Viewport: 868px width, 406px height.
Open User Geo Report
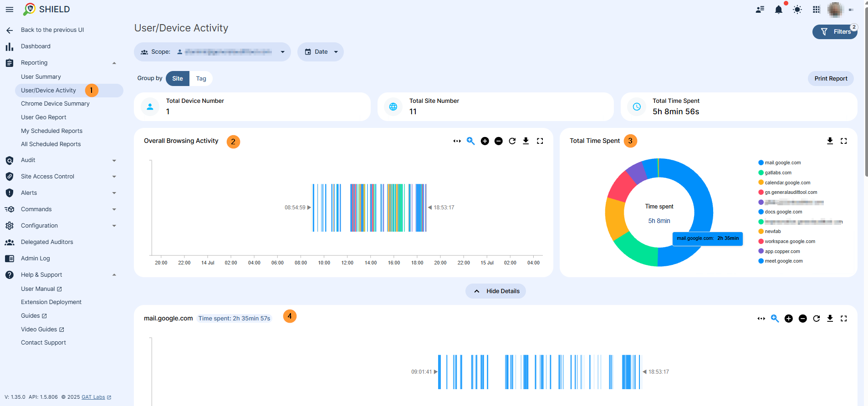click(44, 117)
